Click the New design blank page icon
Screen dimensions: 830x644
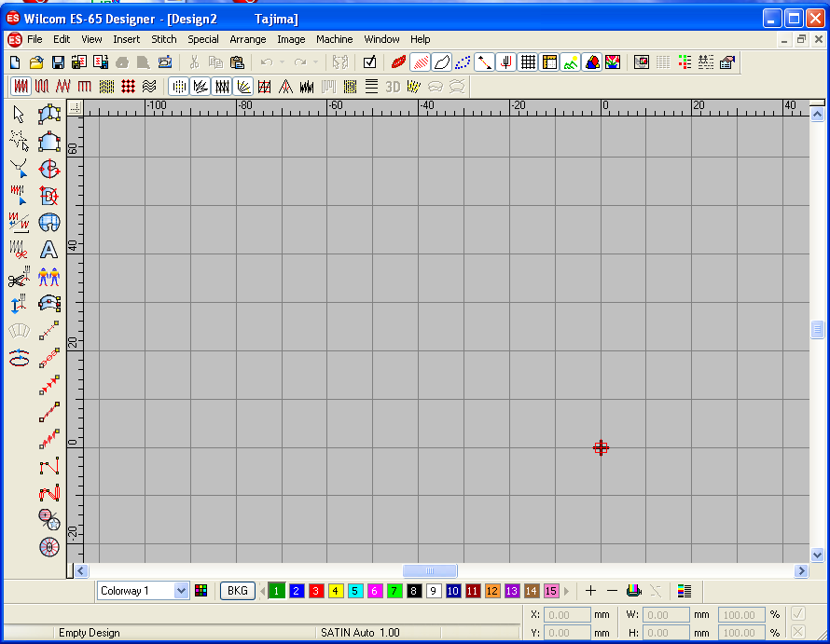pyautogui.click(x=15, y=62)
